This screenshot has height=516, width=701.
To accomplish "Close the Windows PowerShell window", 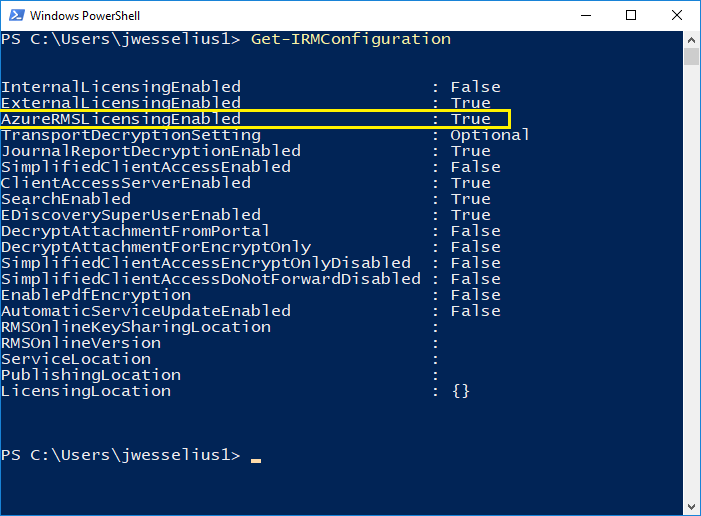I will coord(677,15).
